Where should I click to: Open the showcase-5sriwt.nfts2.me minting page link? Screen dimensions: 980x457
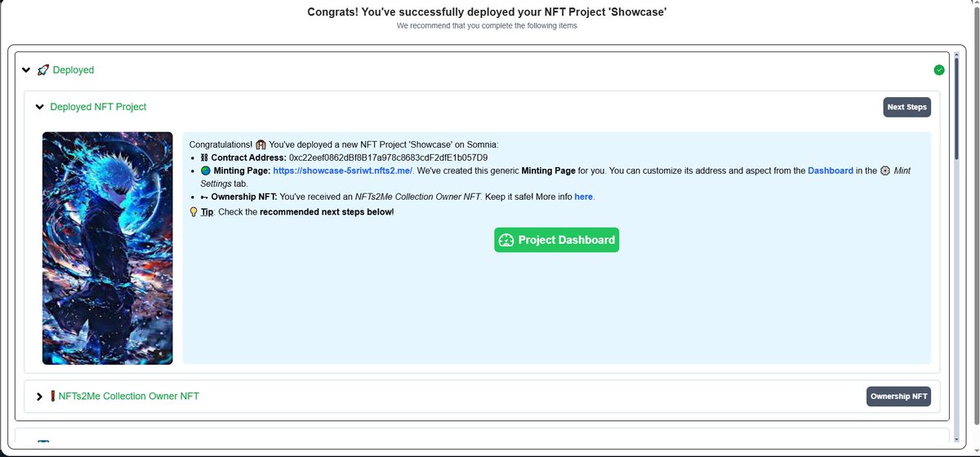tap(343, 171)
